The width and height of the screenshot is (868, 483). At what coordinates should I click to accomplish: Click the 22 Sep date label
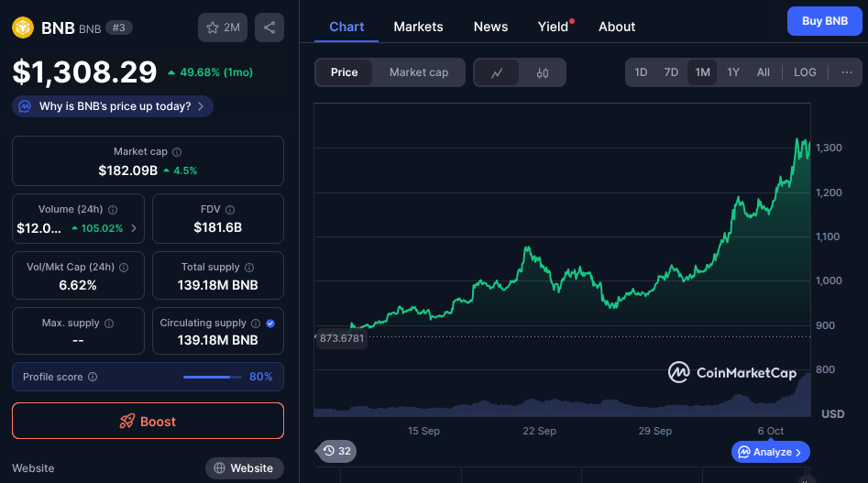539,431
